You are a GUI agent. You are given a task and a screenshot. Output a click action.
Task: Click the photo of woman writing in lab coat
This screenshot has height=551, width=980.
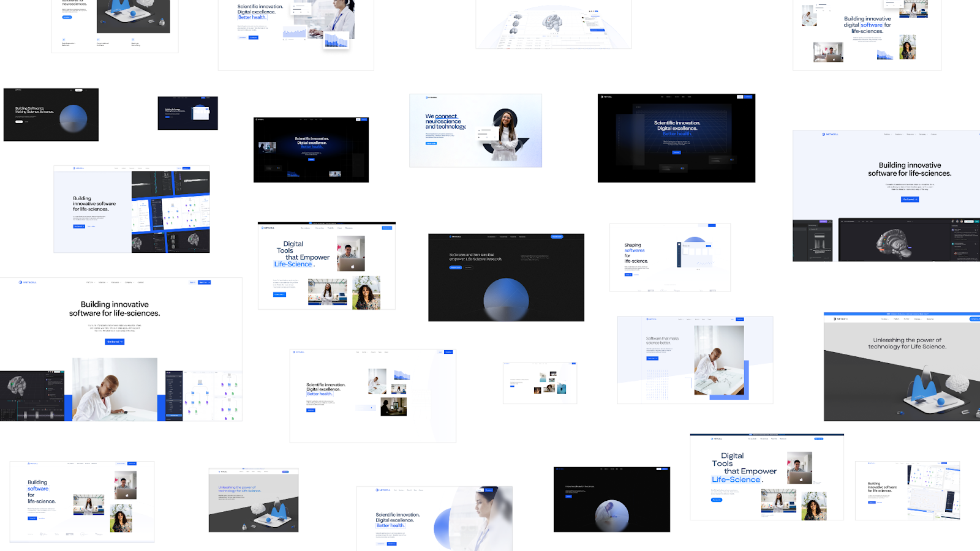coord(115,389)
